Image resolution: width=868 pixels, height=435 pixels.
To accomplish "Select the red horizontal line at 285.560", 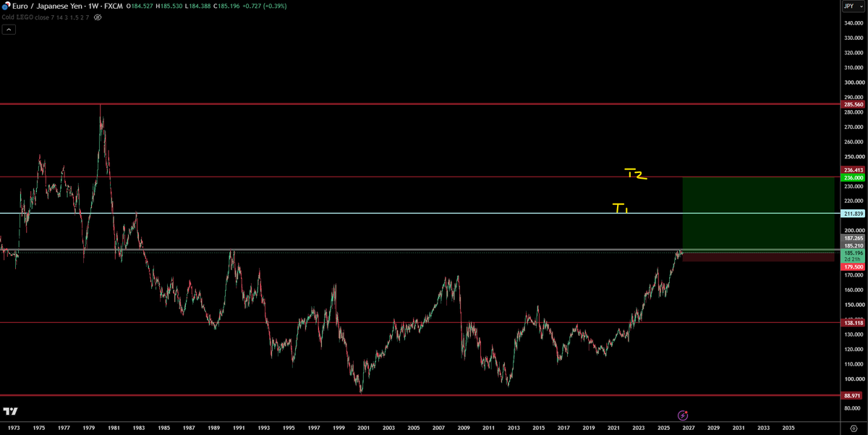I will coord(420,104).
